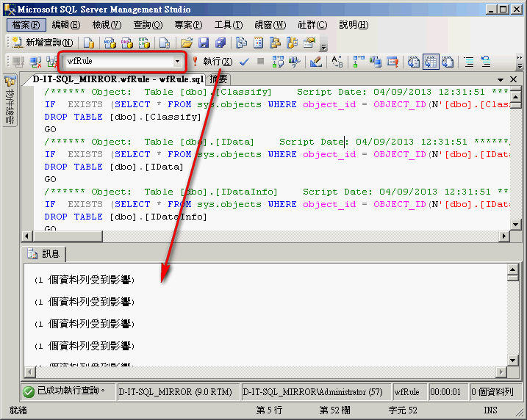Specify values for template parameters
This screenshot has width=527, height=420.
point(337,62)
